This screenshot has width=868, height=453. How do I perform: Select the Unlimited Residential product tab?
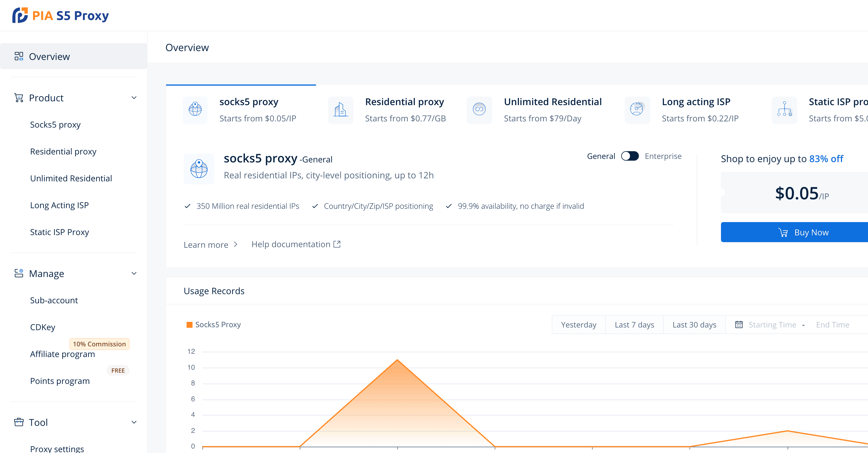(534, 110)
